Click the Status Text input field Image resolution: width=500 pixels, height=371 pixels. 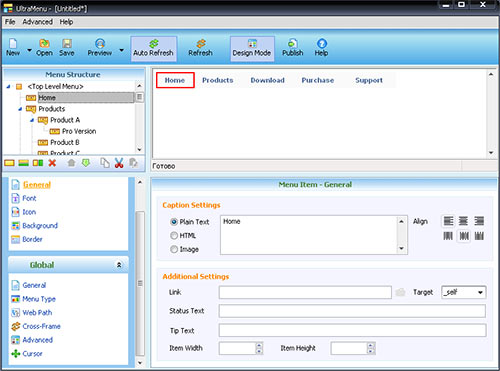(x=352, y=311)
